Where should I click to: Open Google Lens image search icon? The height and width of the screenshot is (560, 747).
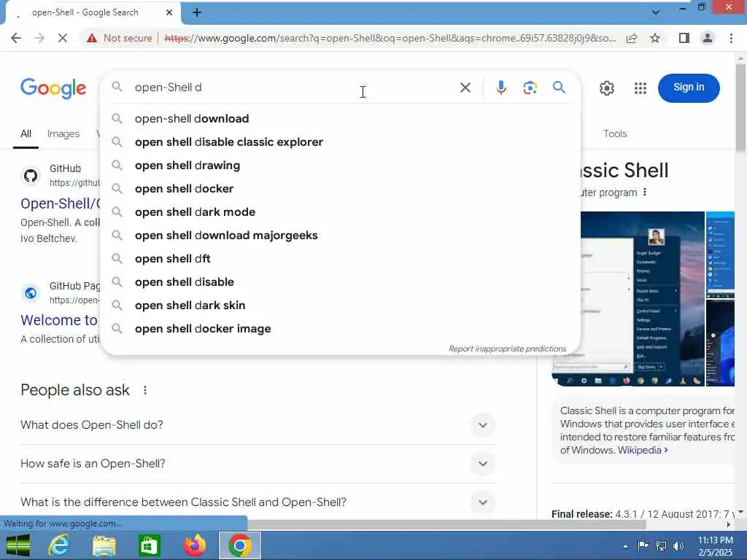pos(530,87)
